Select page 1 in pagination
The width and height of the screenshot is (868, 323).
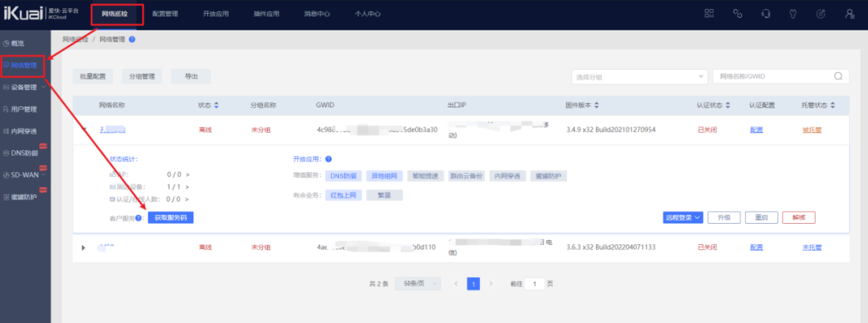click(473, 284)
